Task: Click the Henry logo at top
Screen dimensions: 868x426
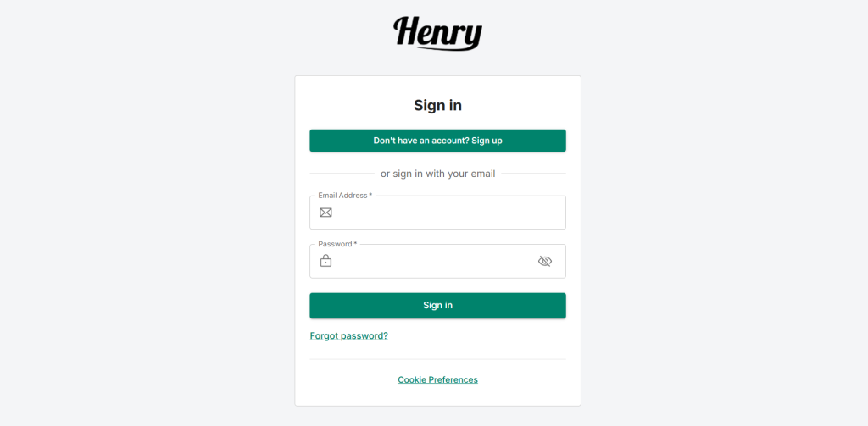Action: pyautogui.click(x=438, y=33)
